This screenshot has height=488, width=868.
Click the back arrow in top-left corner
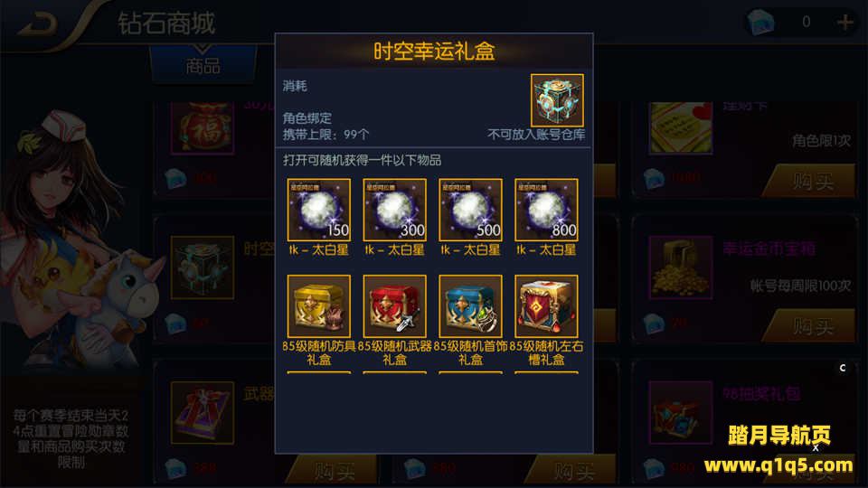pyautogui.click(x=38, y=23)
